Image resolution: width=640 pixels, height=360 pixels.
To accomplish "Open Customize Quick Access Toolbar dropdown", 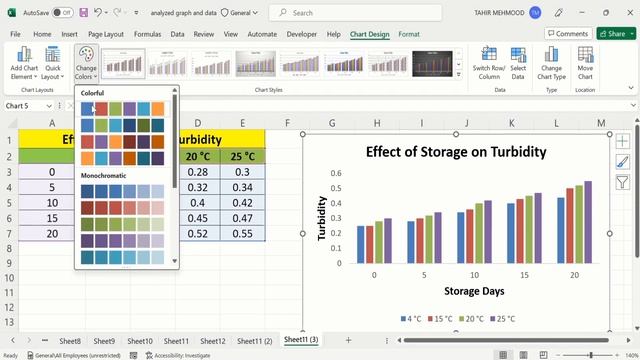I will click(x=136, y=13).
